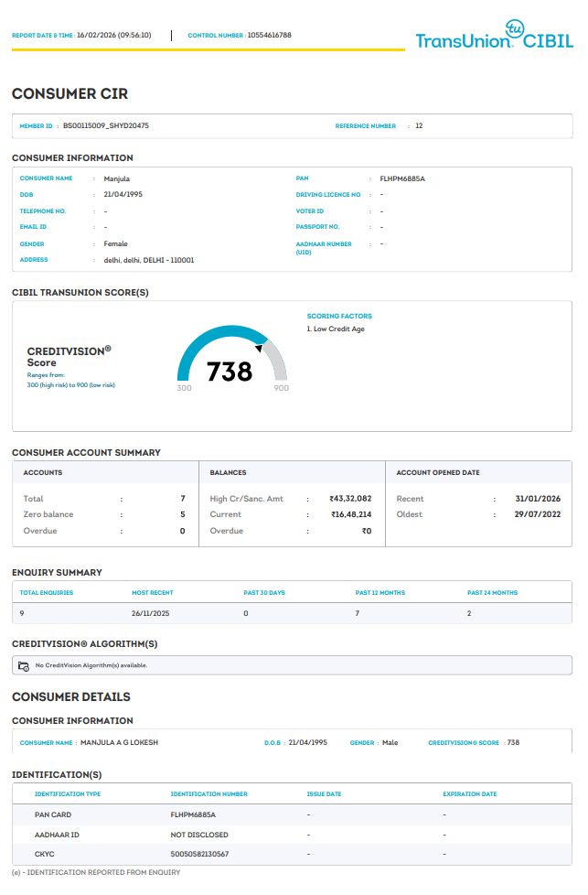
Task: Click the address delhi, delhi, DELHI - 110001
Action: 149,260
